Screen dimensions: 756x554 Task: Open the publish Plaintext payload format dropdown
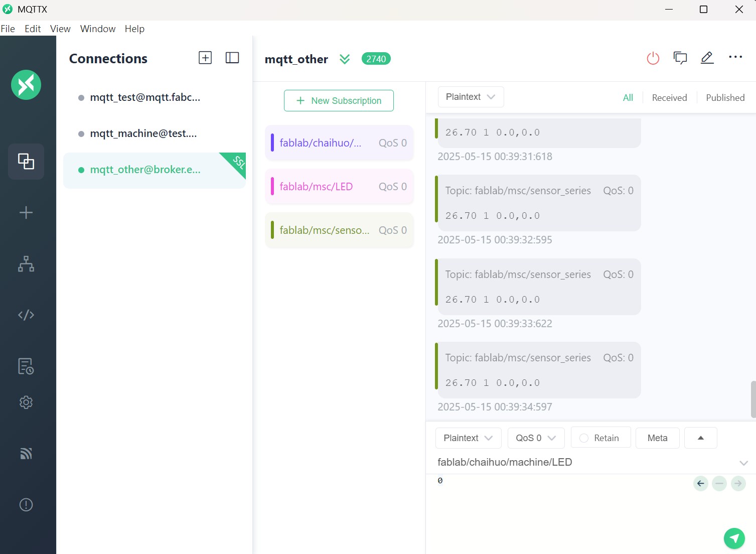point(468,438)
